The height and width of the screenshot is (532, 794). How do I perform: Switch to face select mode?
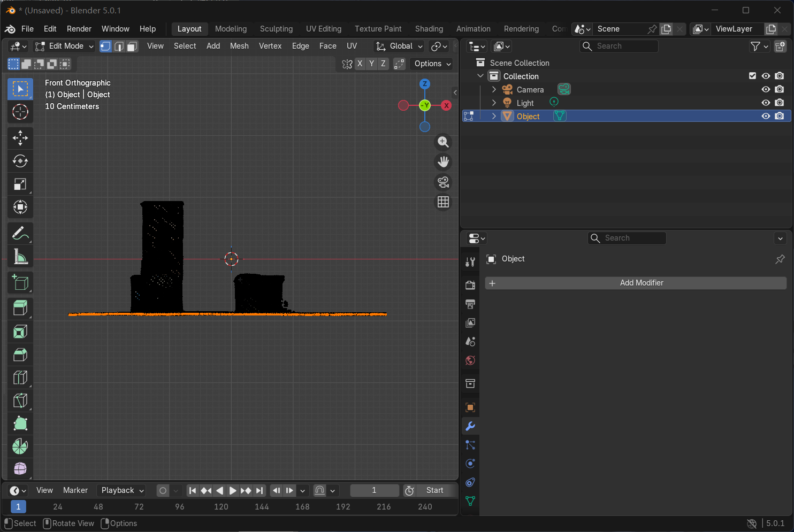(132, 47)
